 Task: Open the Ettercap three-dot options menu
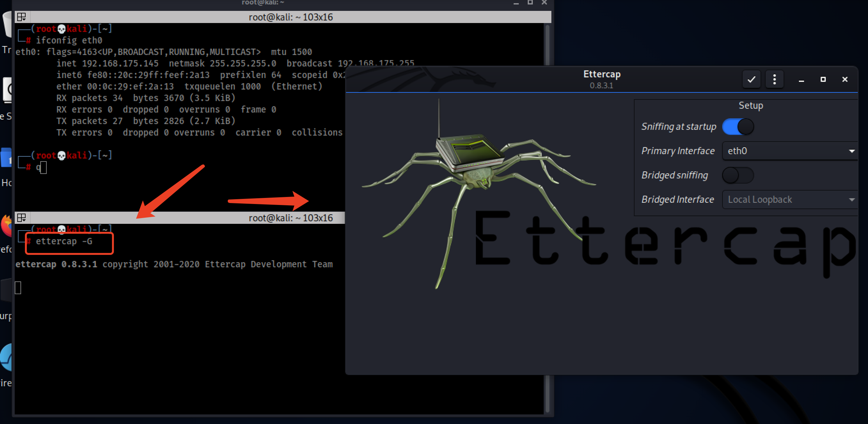(x=774, y=80)
